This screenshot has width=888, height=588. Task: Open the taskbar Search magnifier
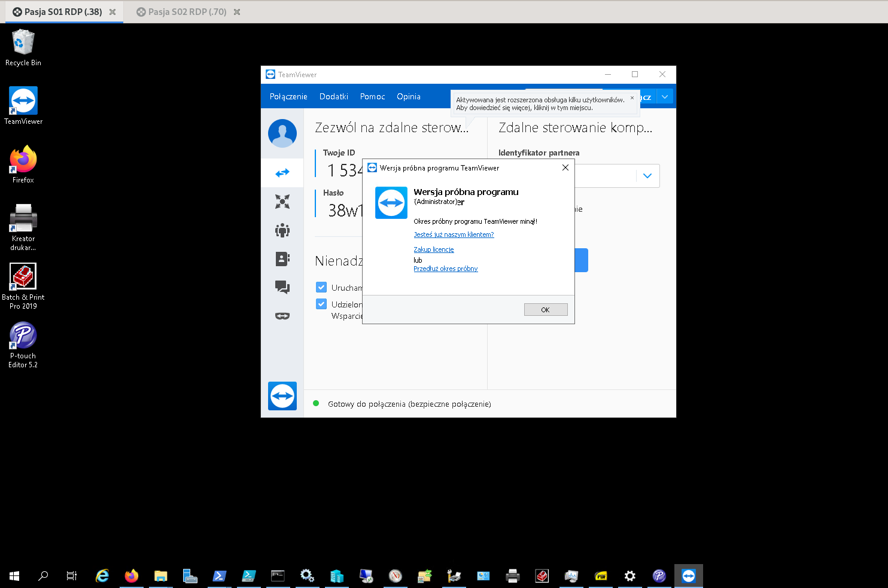point(43,576)
